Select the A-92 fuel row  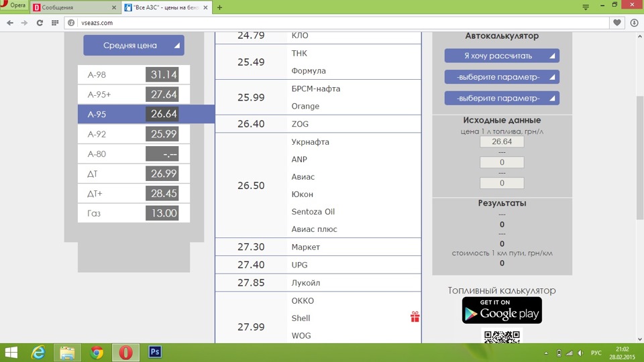134,134
